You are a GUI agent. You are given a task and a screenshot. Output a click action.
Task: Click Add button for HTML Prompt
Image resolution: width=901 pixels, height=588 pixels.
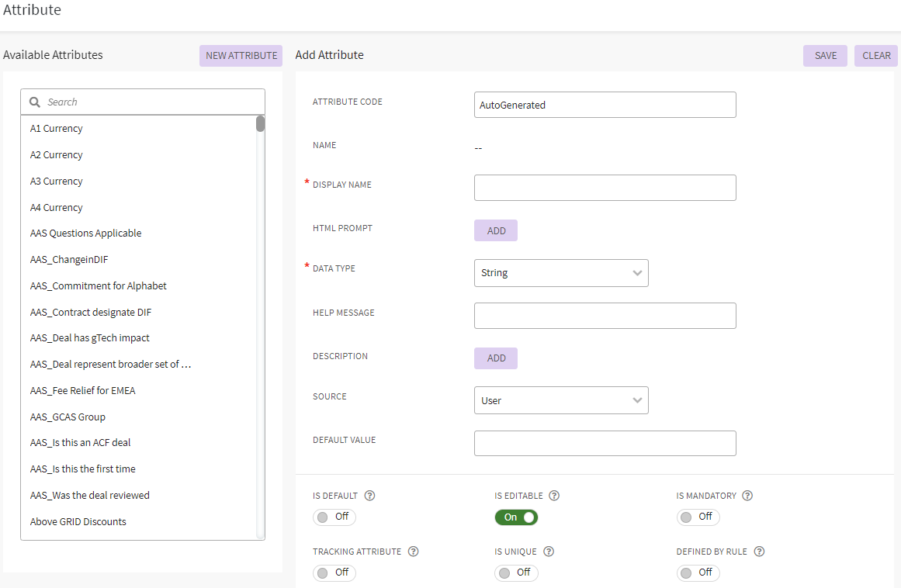(x=496, y=230)
